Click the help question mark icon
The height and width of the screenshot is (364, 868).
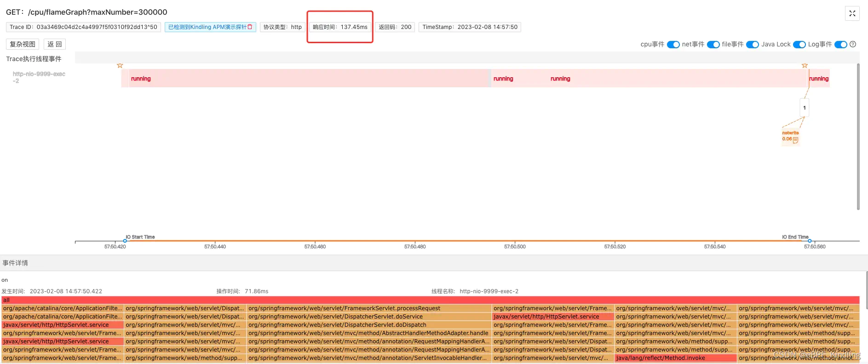(853, 45)
